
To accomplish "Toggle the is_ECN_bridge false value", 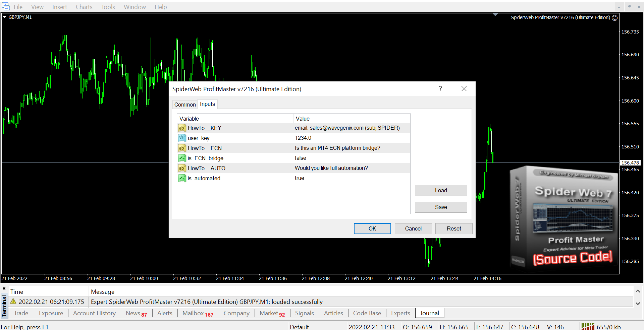I will pyautogui.click(x=352, y=158).
